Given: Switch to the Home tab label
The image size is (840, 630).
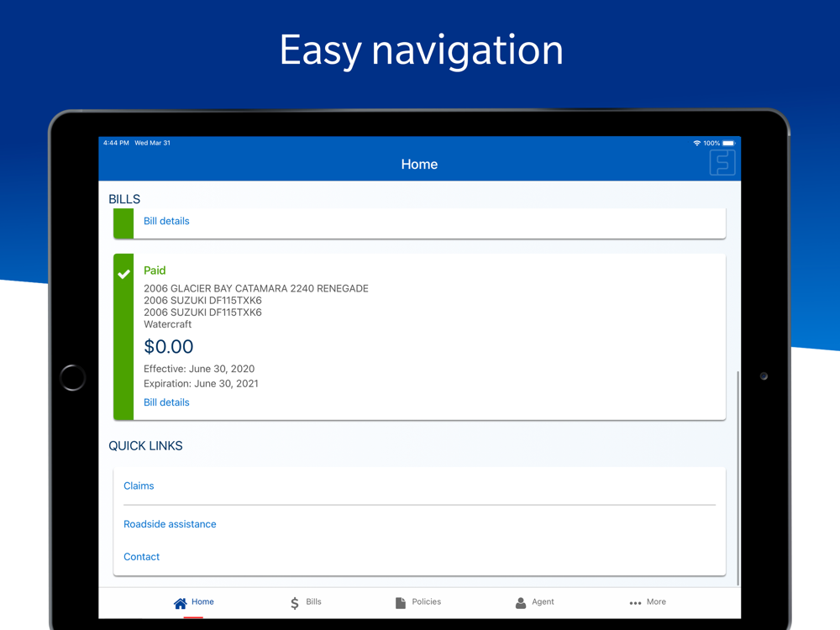Looking at the screenshot, I should 202,601.
